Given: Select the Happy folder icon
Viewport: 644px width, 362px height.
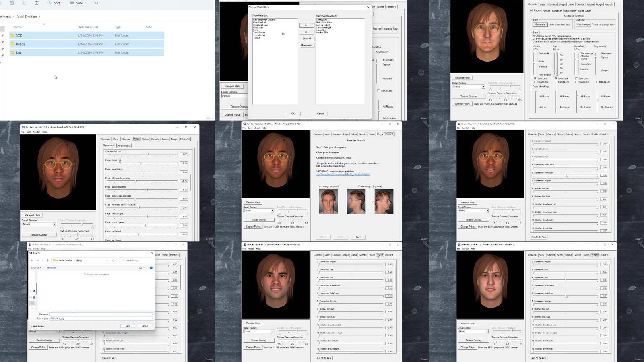Looking at the screenshot, I should pos(12,44).
